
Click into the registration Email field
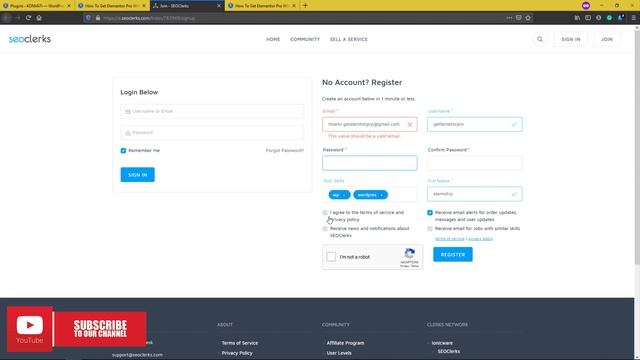pyautogui.click(x=369, y=124)
